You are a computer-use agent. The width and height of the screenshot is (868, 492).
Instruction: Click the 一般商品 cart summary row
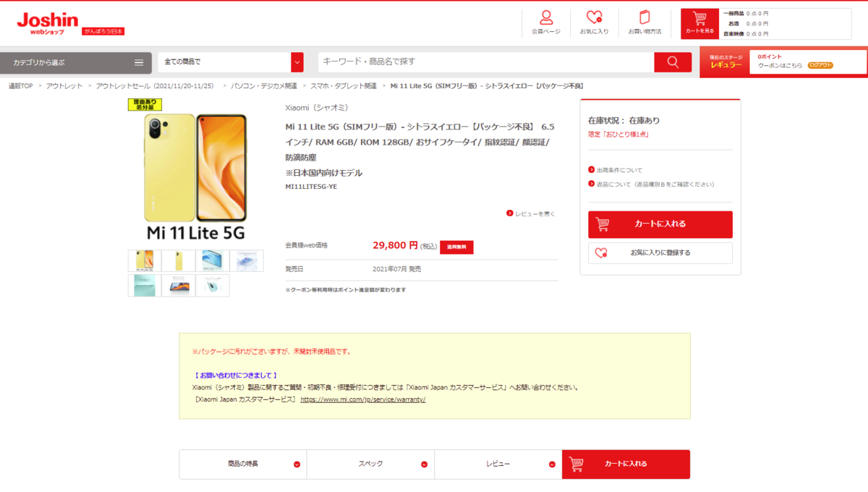tap(746, 13)
